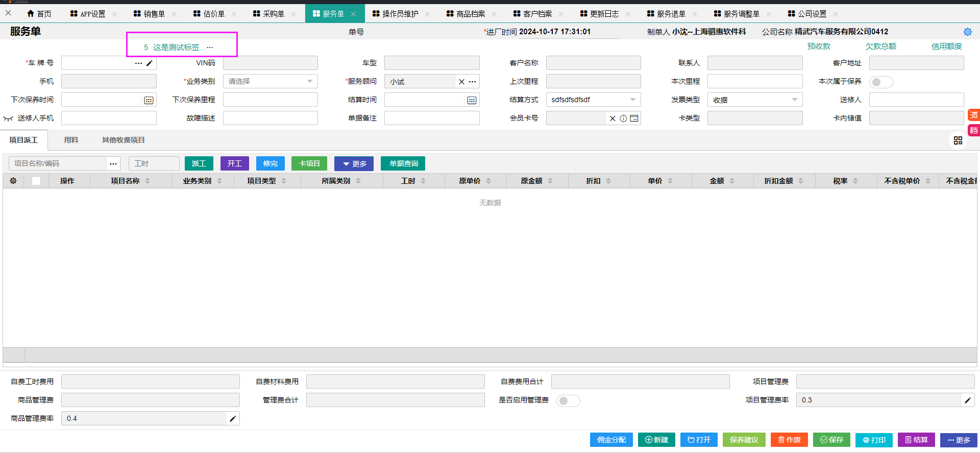Screen dimensions: 980x453
Task: Click the grid layout icon above the table
Action: click(x=958, y=140)
